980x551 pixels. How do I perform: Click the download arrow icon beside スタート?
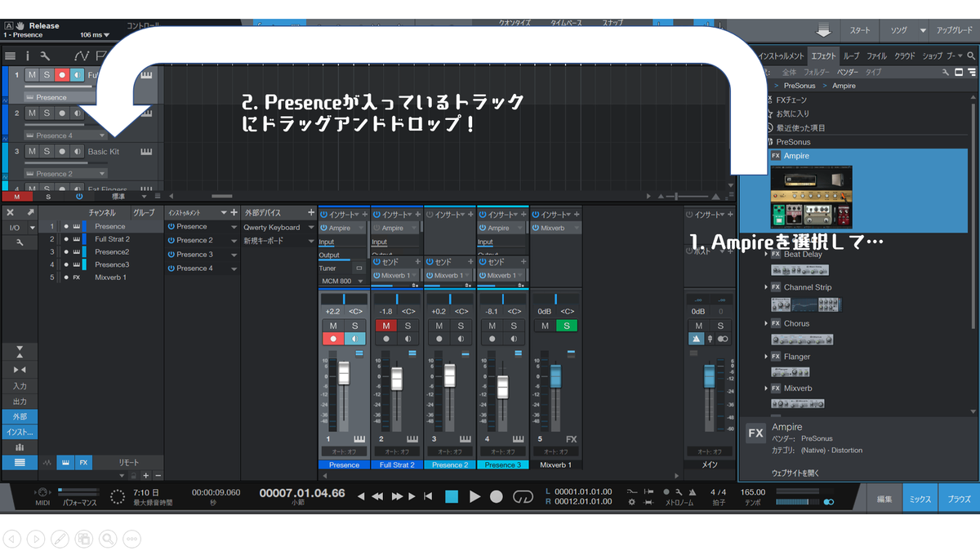[822, 30]
